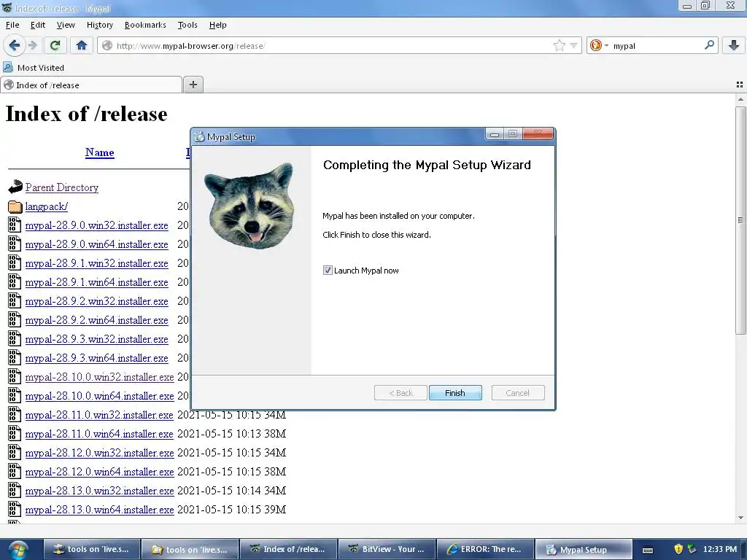The height and width of the screenshot is (560, 747).
Task: Click the 12:33 PM taskbar clock
Action: tap(719, 549)
